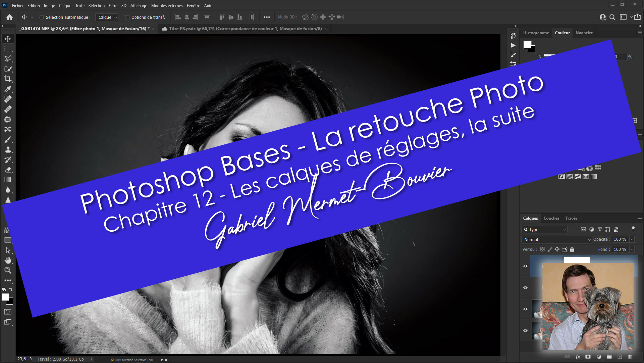Viewport: 644px width, 363px height.
Task: Click the foreground color swatch in toolbar
Action: [5, 297]
